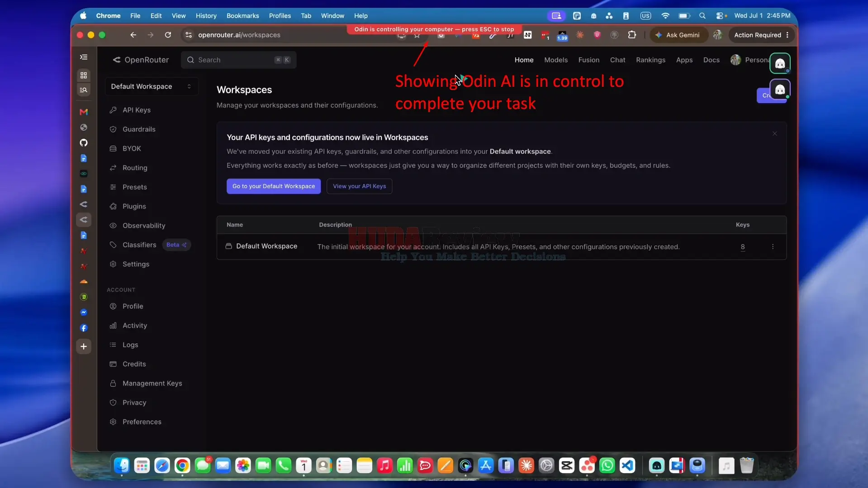
Task: Open account Preferences
Action: tap(142, 422)
